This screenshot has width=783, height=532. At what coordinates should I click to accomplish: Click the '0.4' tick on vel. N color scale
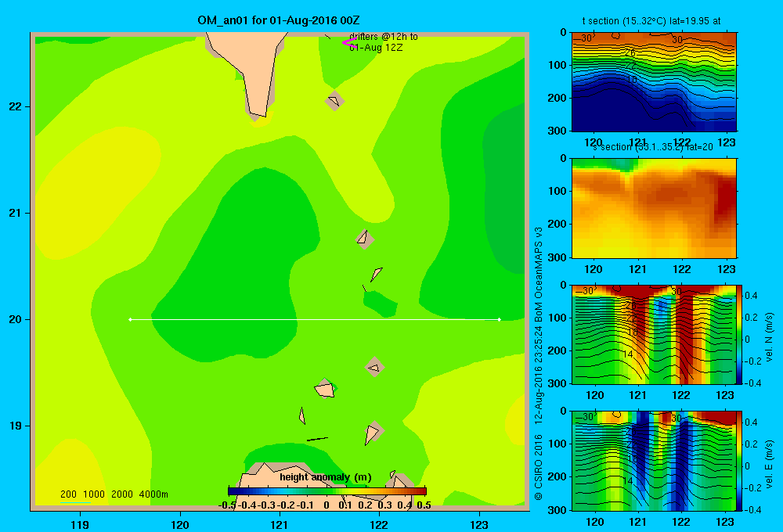[x=752, y=296]
